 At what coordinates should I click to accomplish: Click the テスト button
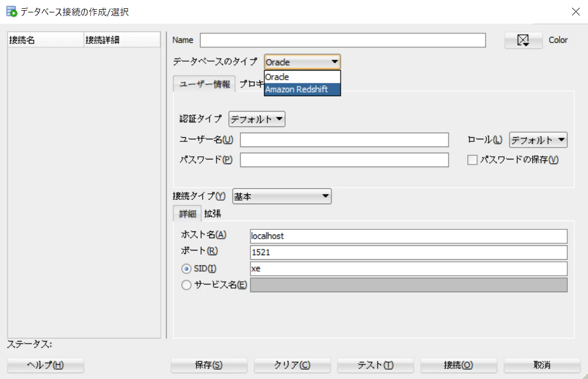point(375,365)
